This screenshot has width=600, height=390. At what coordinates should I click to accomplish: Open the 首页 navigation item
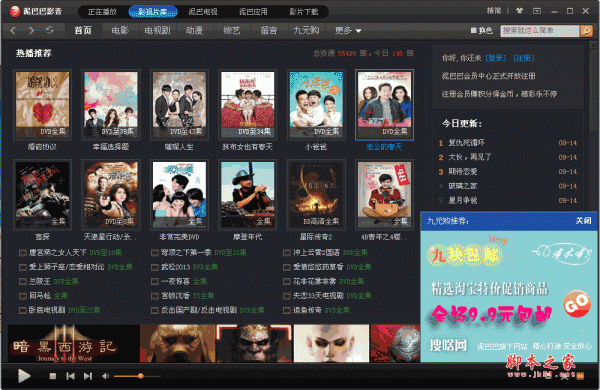pyautogui.click(x=83, y=30)
